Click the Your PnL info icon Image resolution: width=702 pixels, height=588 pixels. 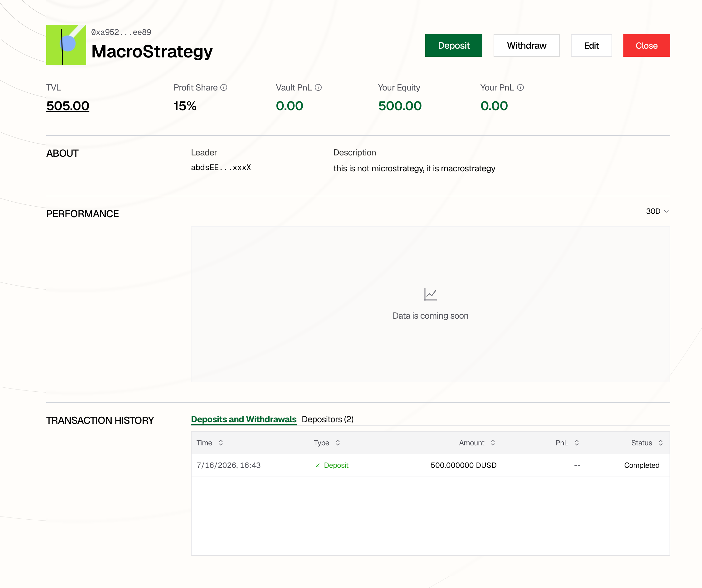click(x=520, y=88)
